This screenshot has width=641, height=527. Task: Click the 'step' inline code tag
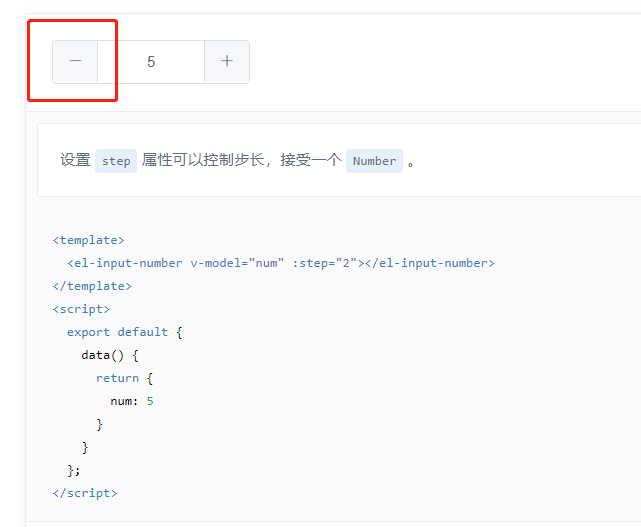tap(116, 161)
